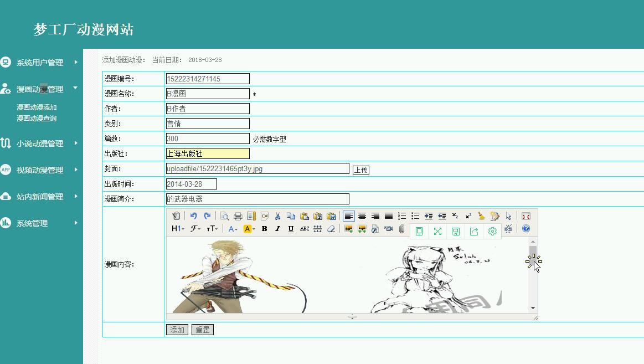The image size is (644, 364).
Task: Insert a video media file
Action: (x=389, y=229)
